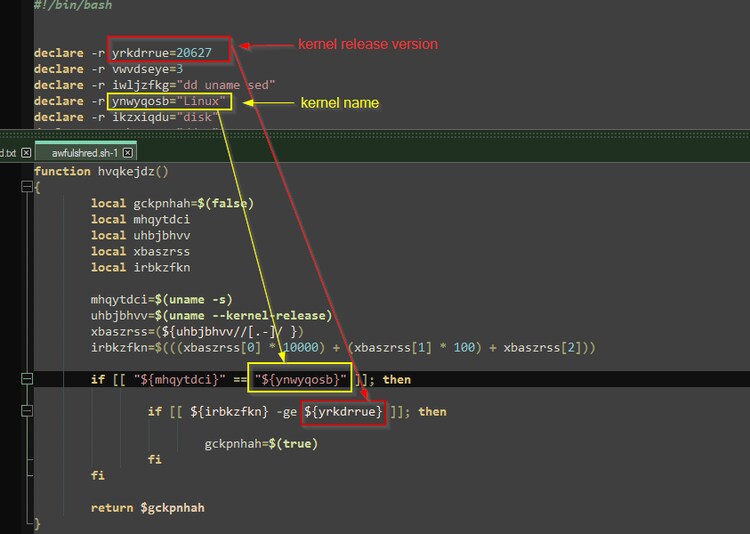Image resolution: width=750 pixels, height=534 pixels.
Task: Switch to the .txt file tab
Action: coord(8,153)
